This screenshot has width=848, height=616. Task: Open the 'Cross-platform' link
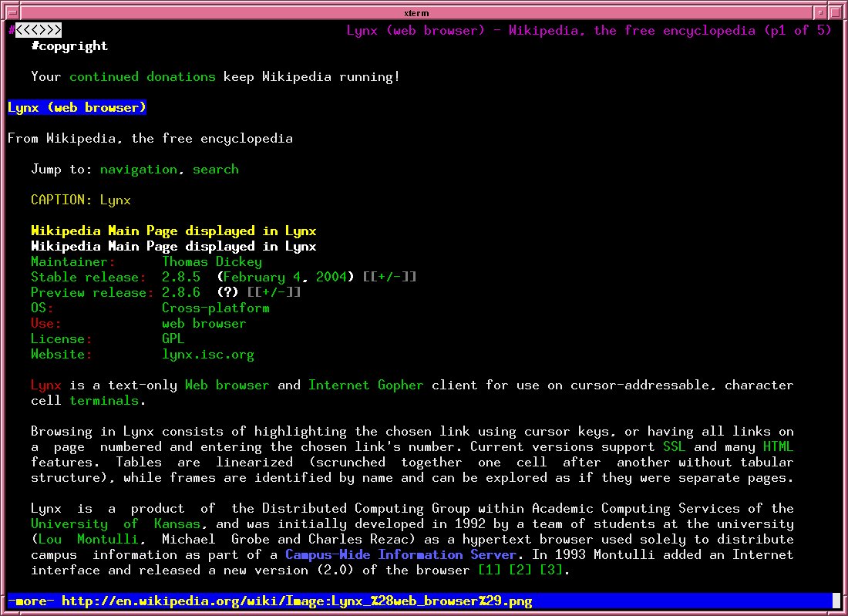[216, 308]
